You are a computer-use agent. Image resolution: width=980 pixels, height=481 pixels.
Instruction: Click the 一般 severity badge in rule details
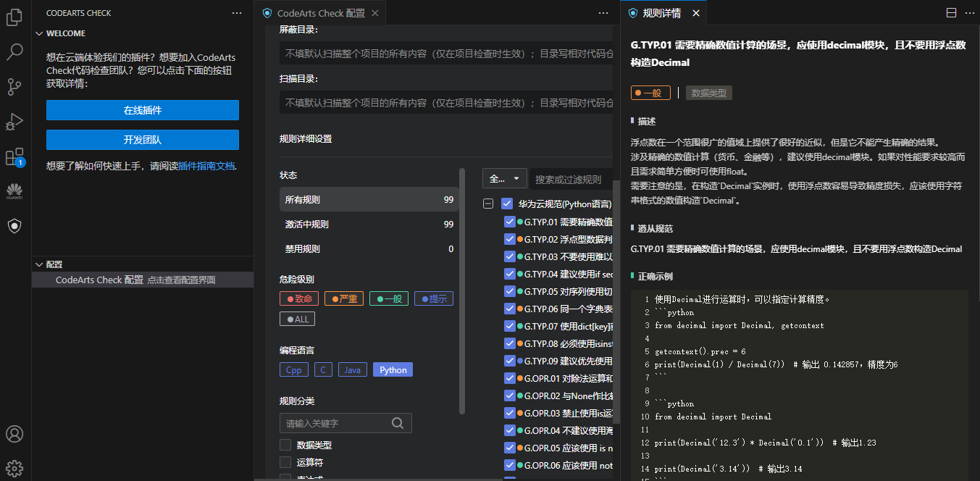pyautogui.click(x=650, y=93)
